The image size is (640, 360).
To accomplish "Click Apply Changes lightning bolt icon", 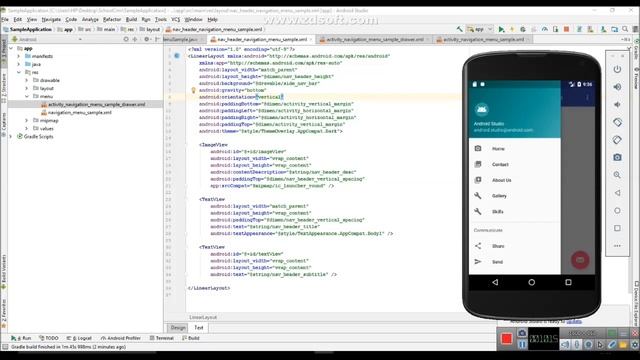I will (x=512, y=29).
